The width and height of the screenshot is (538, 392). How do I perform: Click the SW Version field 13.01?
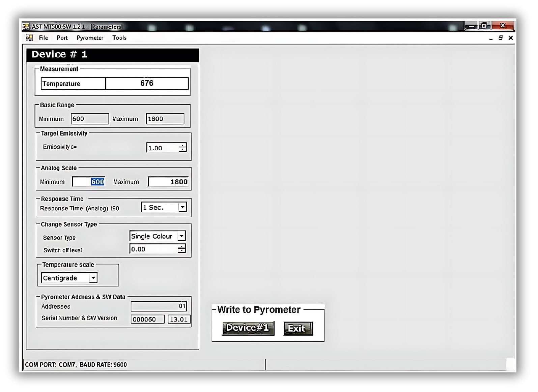(179, 319)
